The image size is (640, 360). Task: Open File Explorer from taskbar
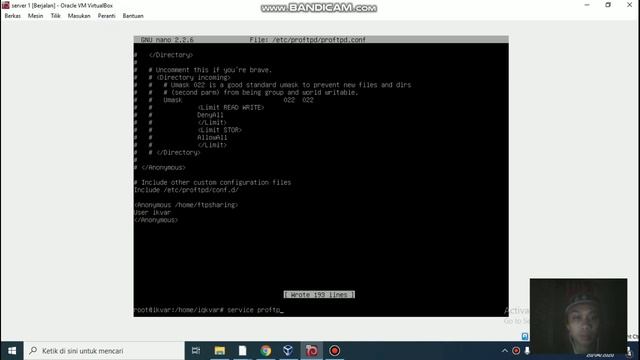(220, 351)
